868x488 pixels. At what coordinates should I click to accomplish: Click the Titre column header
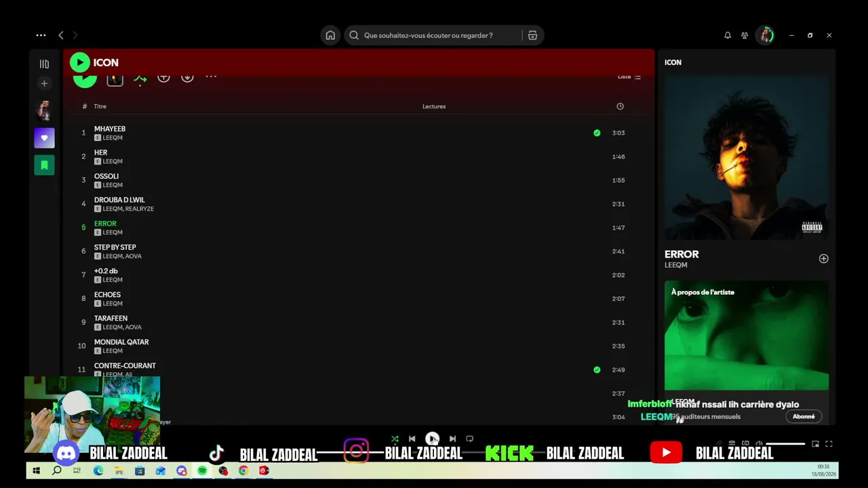[x=100, y=106]
